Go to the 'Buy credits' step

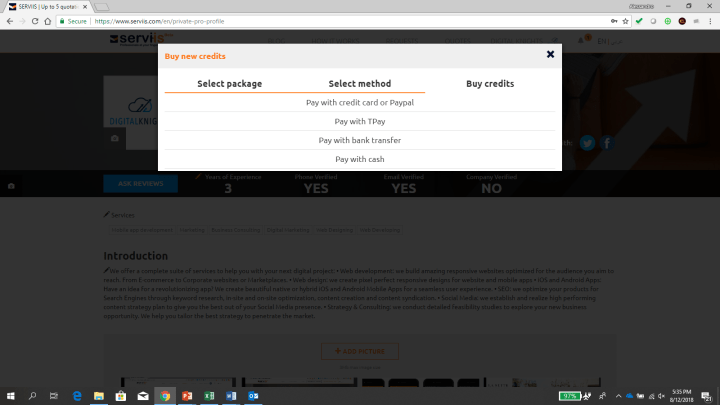pyautogui.click(x=490, y=84)
